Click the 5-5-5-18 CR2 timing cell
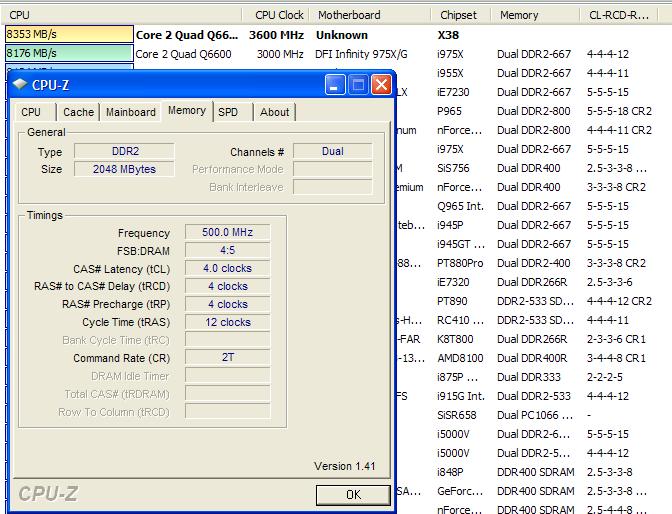The height and width of the screenshot is (514, 672). pos(619,111)
